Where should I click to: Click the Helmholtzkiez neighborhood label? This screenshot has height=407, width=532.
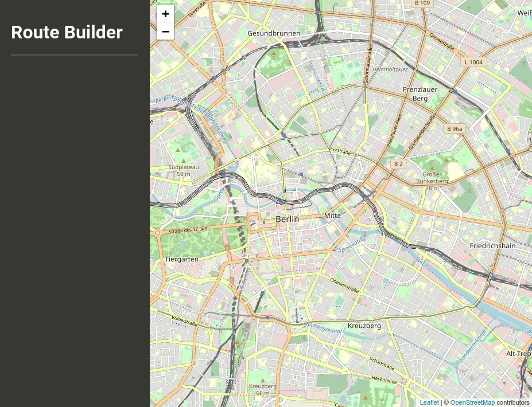click(390, 69)
